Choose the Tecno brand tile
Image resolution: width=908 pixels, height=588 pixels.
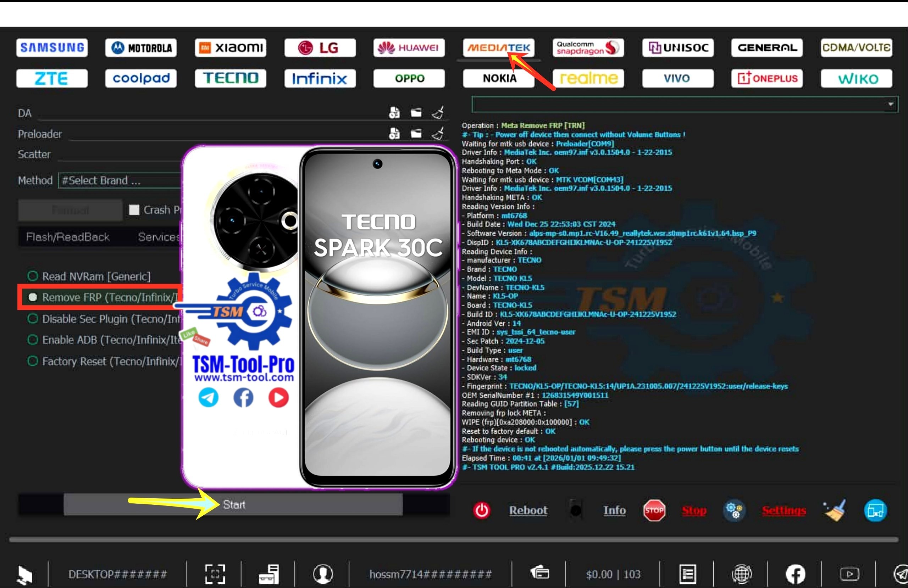point(231,78)
